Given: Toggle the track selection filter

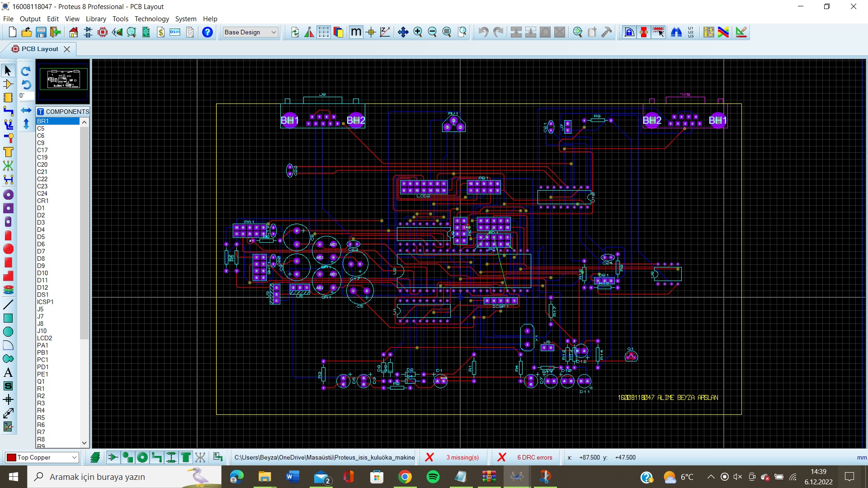Looking at the screenshot, I should [156, 458].
